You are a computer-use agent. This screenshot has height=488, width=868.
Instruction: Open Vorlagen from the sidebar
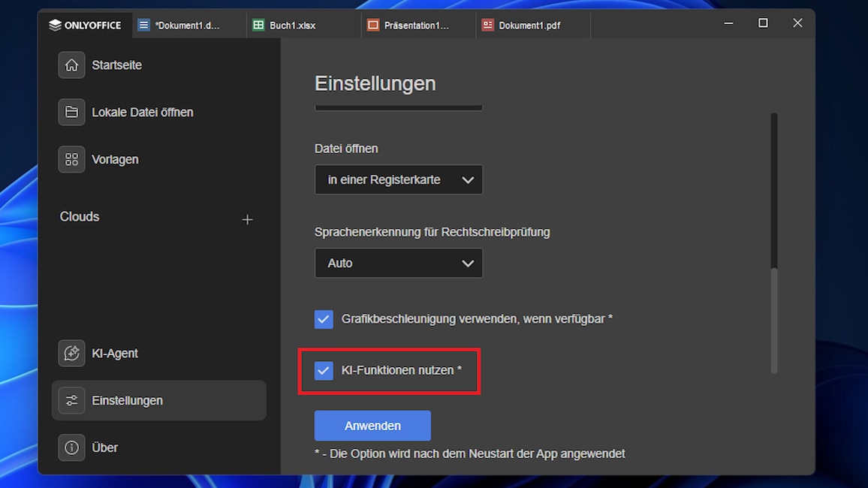(159, 159)
